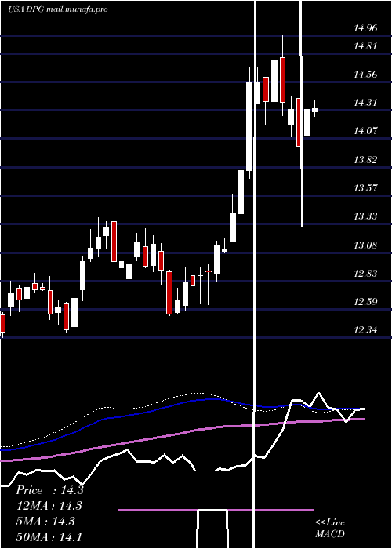This screenshot has width=392, height=549.
Task: Click the 13.82 price axis label
Action: coord(365,160)
